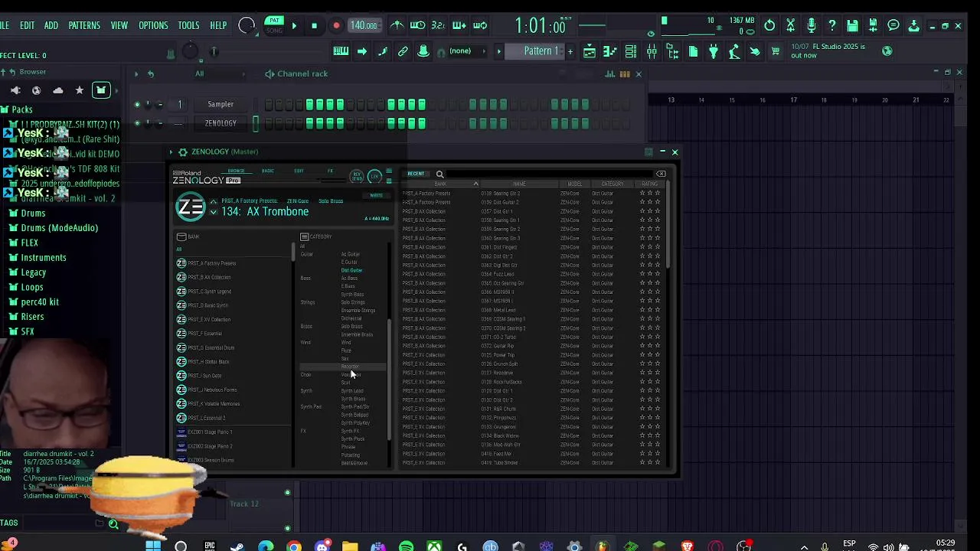Click the Stop button in transport

point(314,26)
